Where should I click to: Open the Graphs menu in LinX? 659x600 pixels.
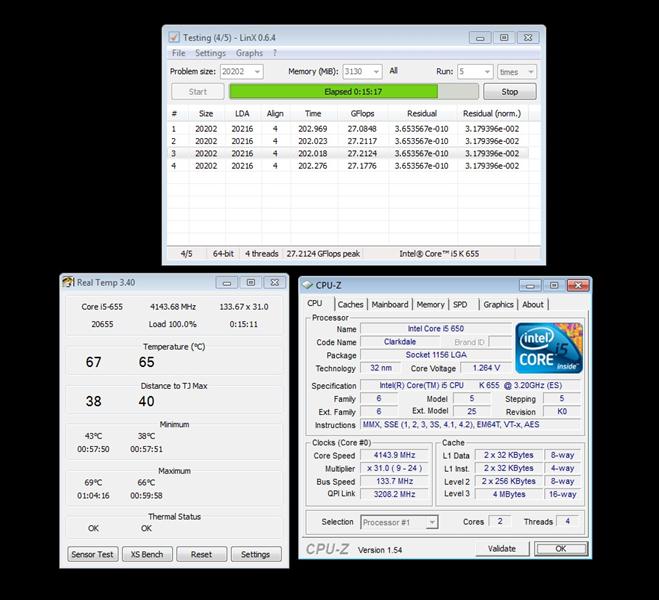pyautogui.click(x=249, y=53)
